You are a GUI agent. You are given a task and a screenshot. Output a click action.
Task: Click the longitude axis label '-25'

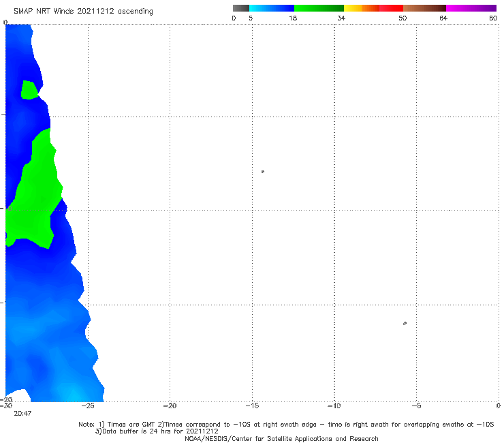(x=88, y=406)
